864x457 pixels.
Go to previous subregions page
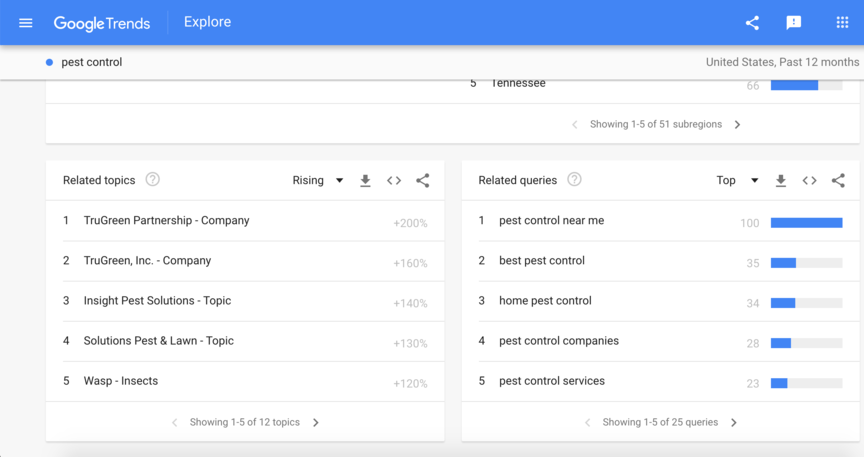click(575, 125)
